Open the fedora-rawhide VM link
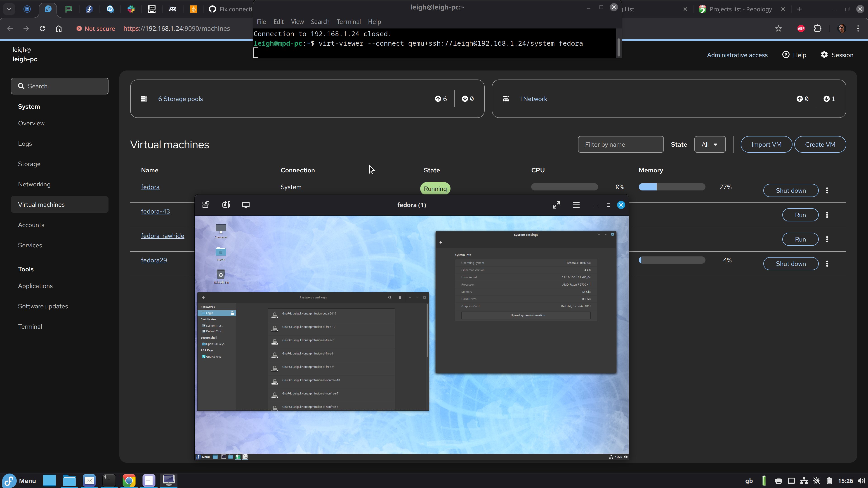Viewport: 868px width, 488px height. coord(163,236)
